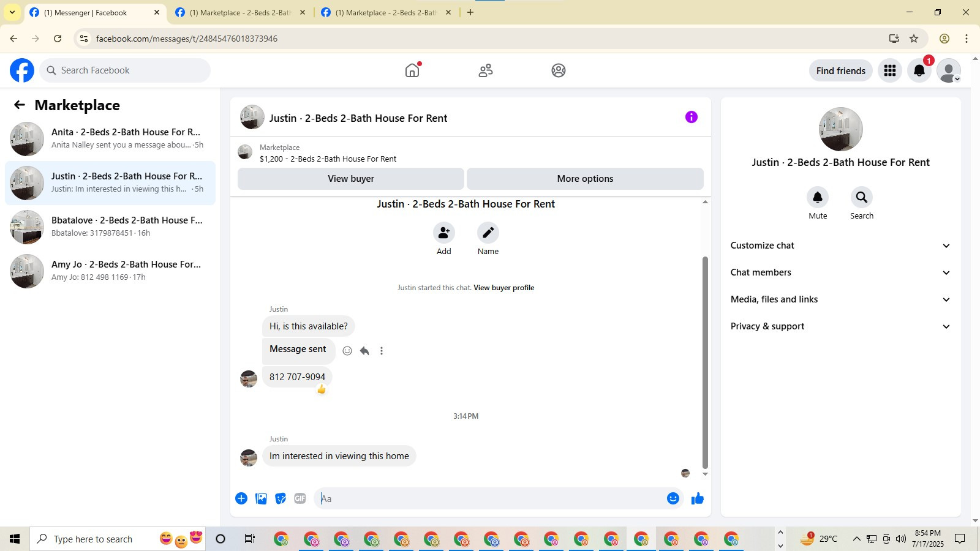
Task: Click the More options button
Action: pyautogui.click(x=585, y=179)
